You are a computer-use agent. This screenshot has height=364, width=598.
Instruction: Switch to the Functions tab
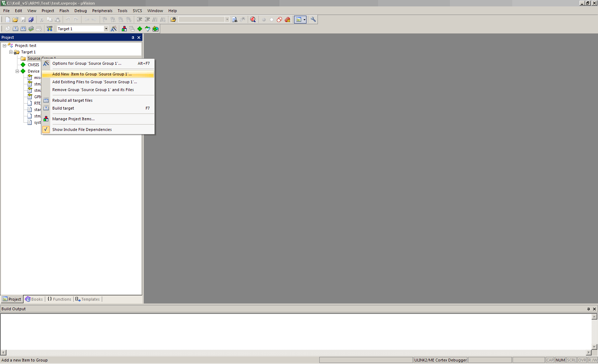[59, 299]
